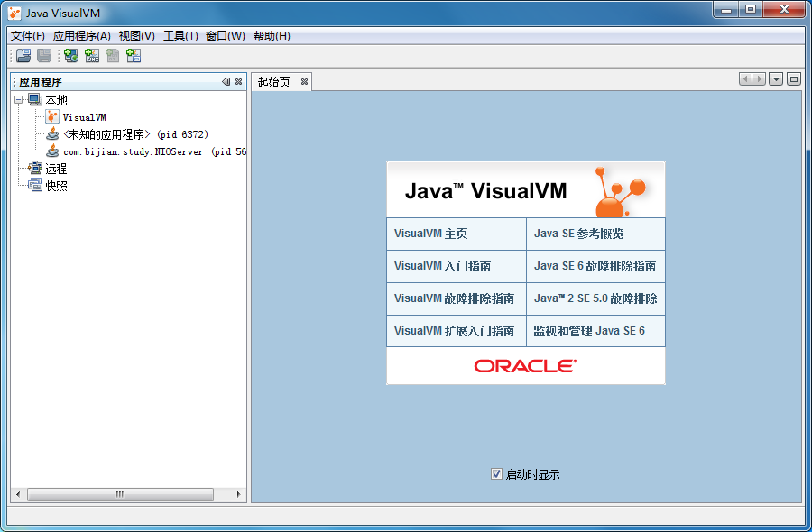
Task: Click the horizontal scrollbar thumb in tree panel
Action: click(120, 494)
